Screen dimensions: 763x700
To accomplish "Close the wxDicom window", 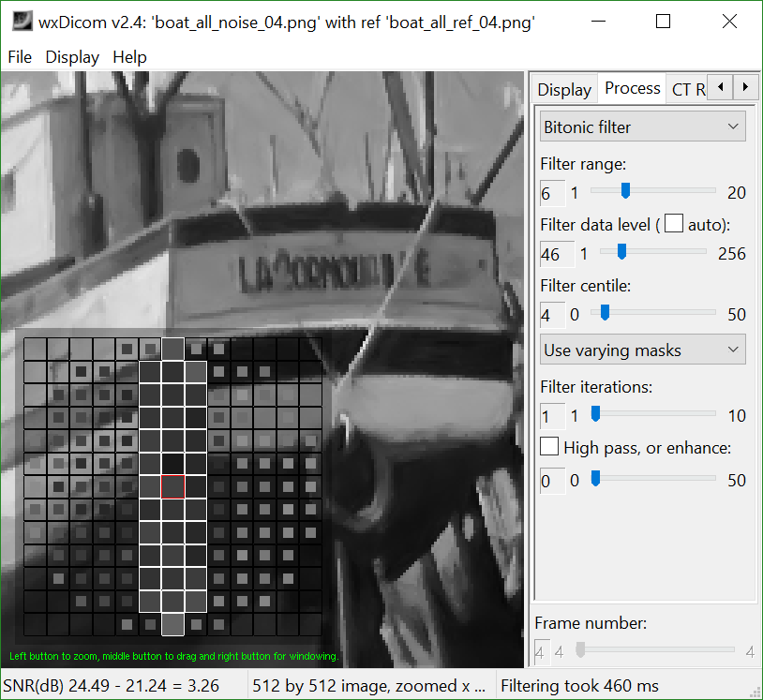I will 729,22.
